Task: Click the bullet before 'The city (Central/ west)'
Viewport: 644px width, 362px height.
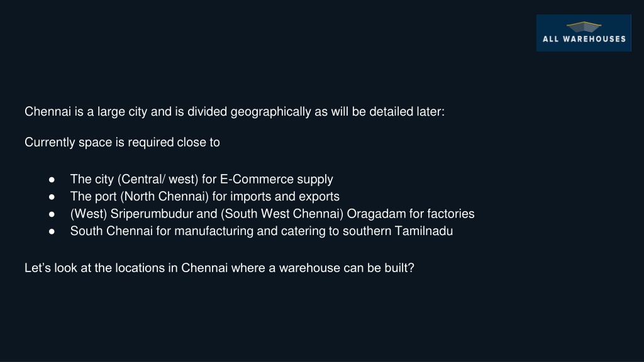Action: pos(52,180)
